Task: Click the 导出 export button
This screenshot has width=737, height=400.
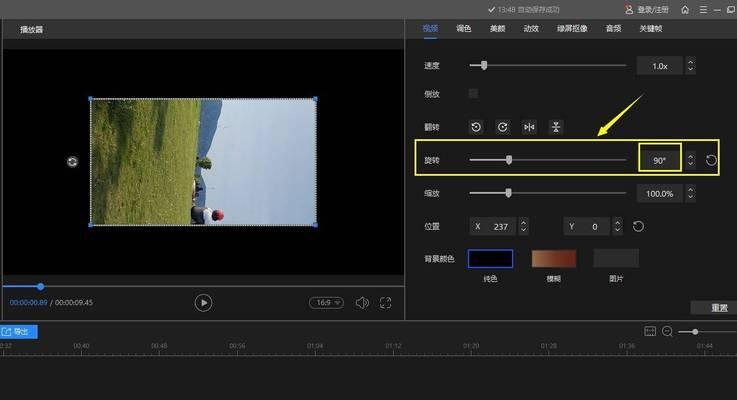Action: tap(19, 332)
